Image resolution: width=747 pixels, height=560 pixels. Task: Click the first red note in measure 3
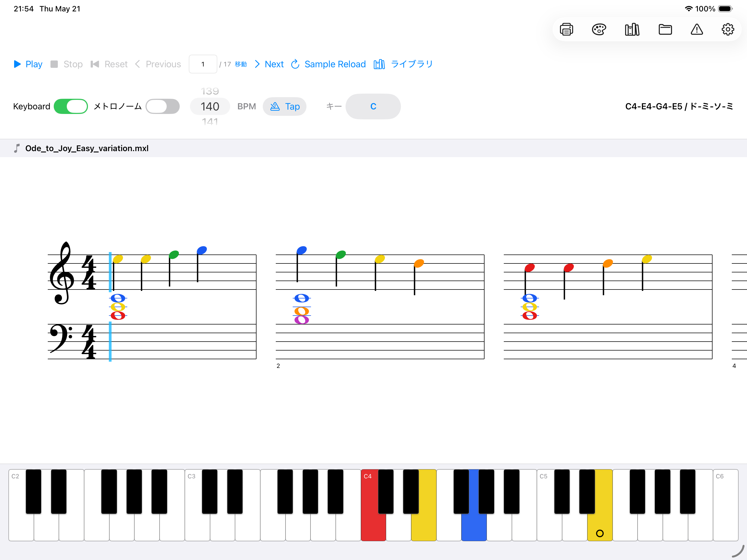pyautogui.click(x=530, y=268)
